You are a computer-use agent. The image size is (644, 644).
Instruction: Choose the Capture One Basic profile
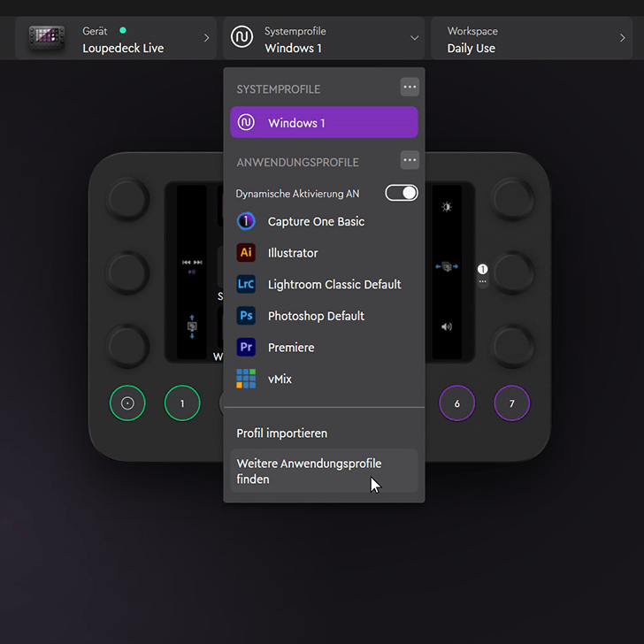pos(324,221)
